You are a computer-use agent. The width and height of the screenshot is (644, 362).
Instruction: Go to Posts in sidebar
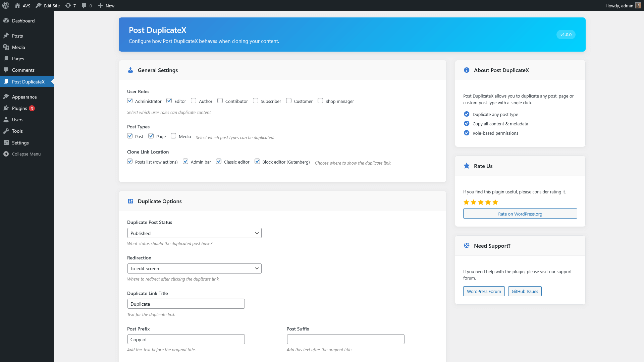[x=27, y=36]
